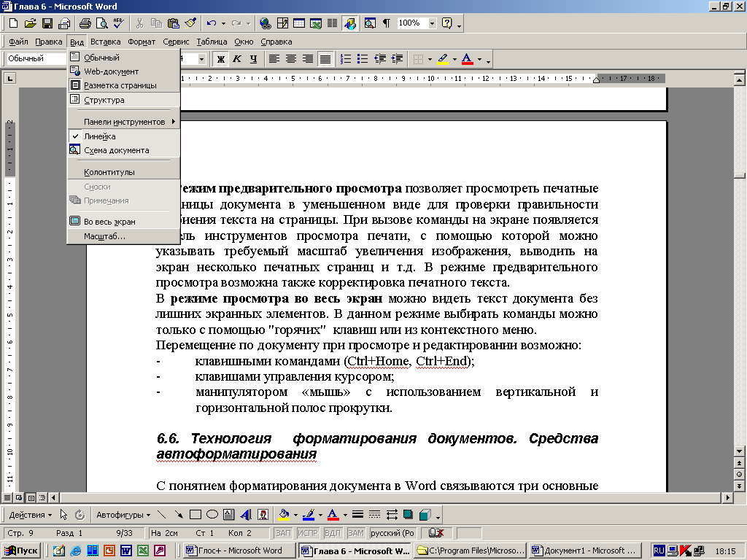Select the Format Painter brush icon
The height and width of the screenshot is (560, 747).
[x=190, y=23]
